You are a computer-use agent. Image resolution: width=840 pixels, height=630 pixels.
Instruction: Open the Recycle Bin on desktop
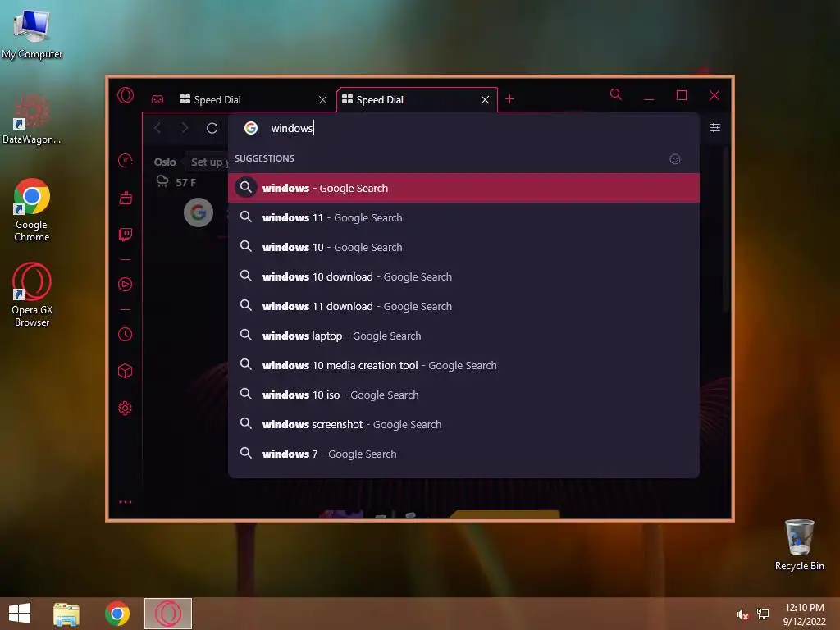click(799, 545)
